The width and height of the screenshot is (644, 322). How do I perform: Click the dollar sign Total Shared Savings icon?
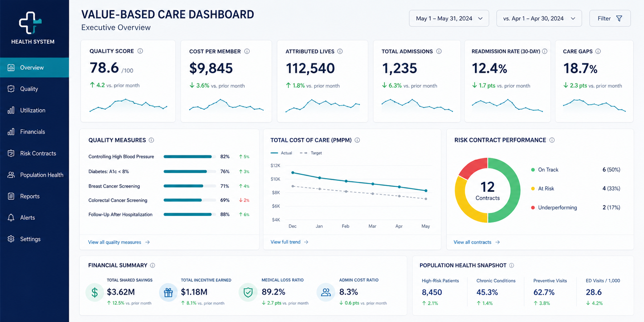pyautogui.click(x=95, y=292)
